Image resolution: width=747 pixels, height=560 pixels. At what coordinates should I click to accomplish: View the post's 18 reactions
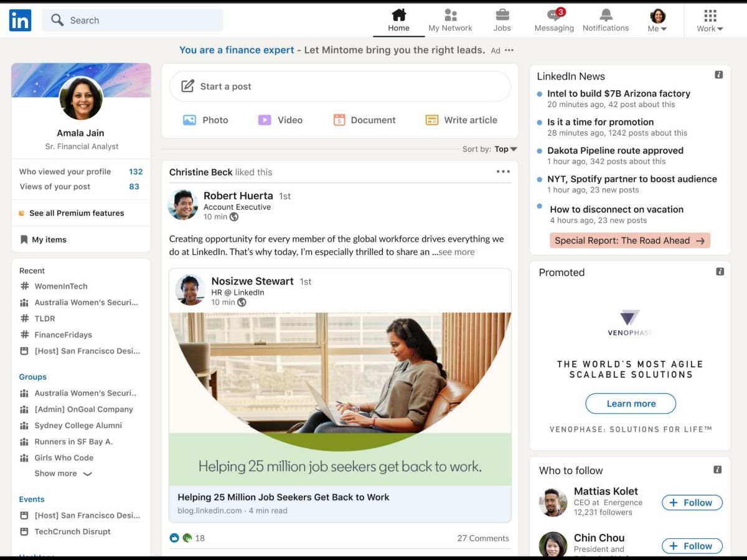point(187,538)
